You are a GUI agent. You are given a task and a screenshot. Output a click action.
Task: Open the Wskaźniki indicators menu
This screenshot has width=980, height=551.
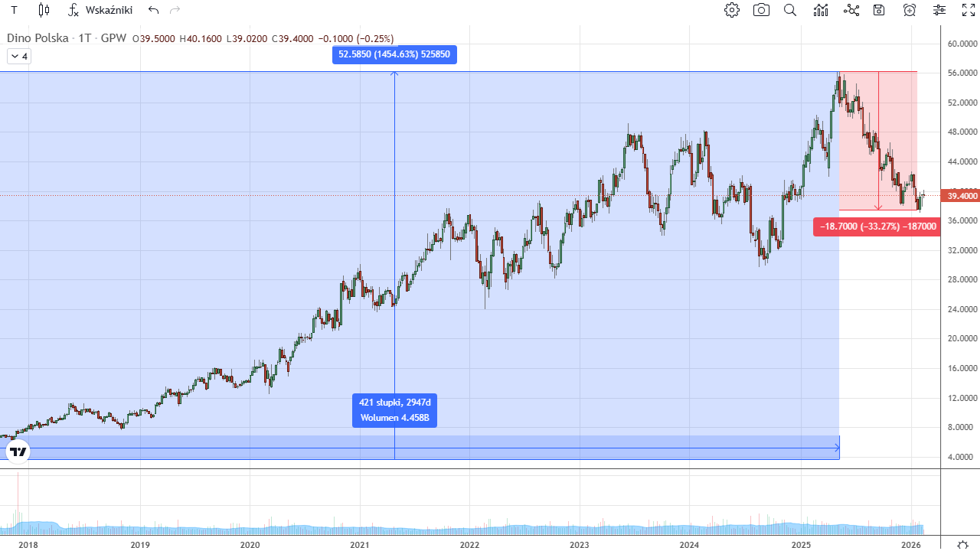pyautogui.click(x=100, y=10)
